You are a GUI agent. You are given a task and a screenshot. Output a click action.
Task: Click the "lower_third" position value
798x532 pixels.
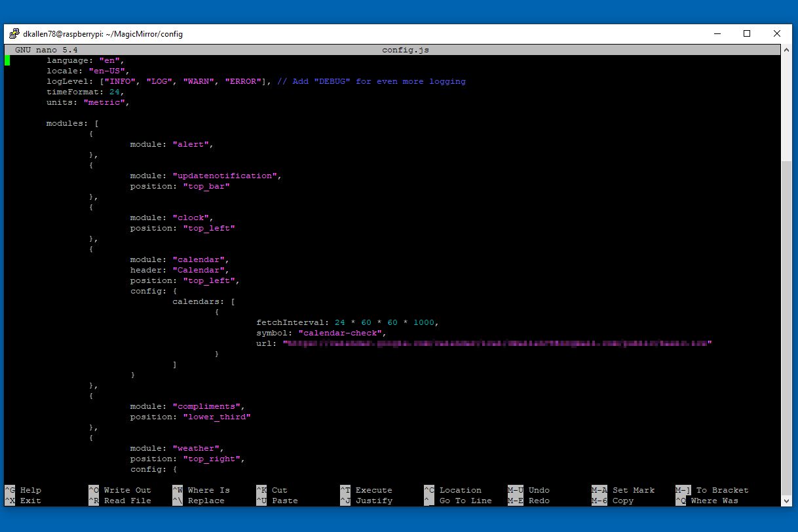point(216,417)
